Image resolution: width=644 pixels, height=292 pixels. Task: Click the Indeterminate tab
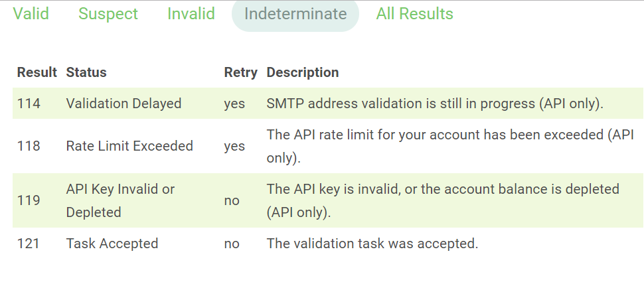coord(295,14)
